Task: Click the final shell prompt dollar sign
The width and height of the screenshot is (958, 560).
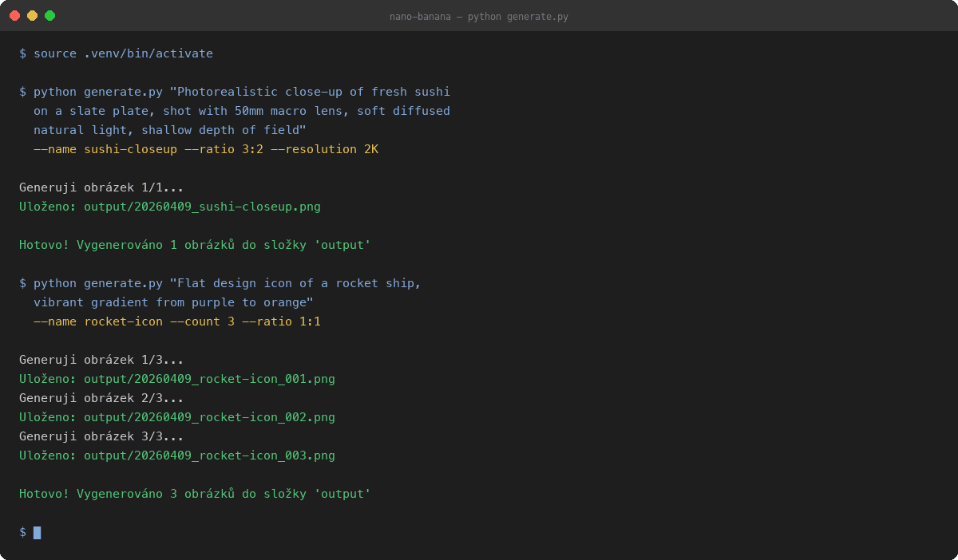Action: coord(22,531)
